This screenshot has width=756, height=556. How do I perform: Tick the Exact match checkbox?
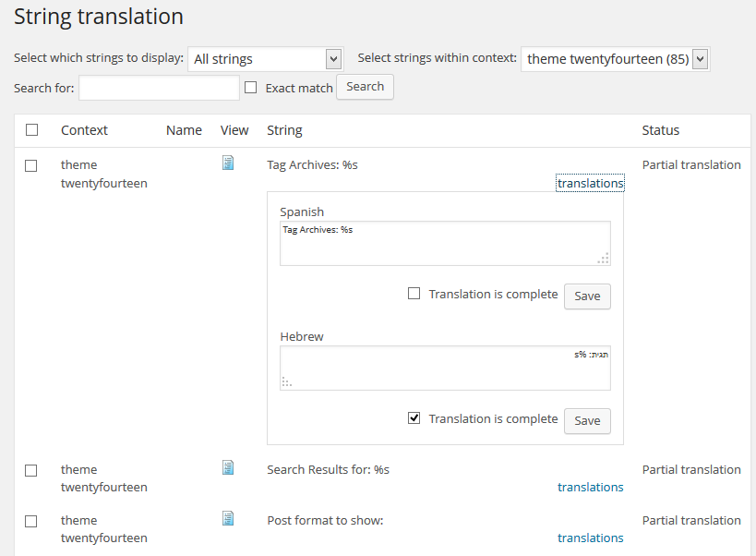(251, 88)
